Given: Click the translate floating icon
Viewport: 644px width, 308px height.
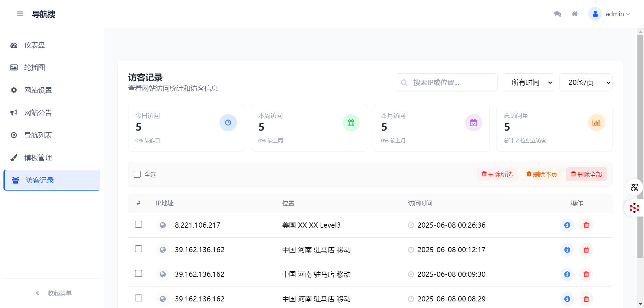Looking at the screenshot, I should coord(634,187).
